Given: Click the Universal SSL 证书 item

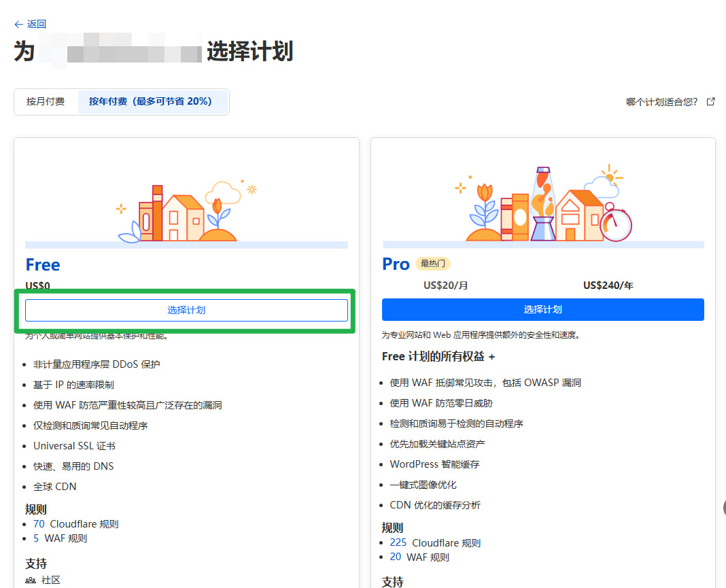Looking at the screenshot, I should (75, 446).
